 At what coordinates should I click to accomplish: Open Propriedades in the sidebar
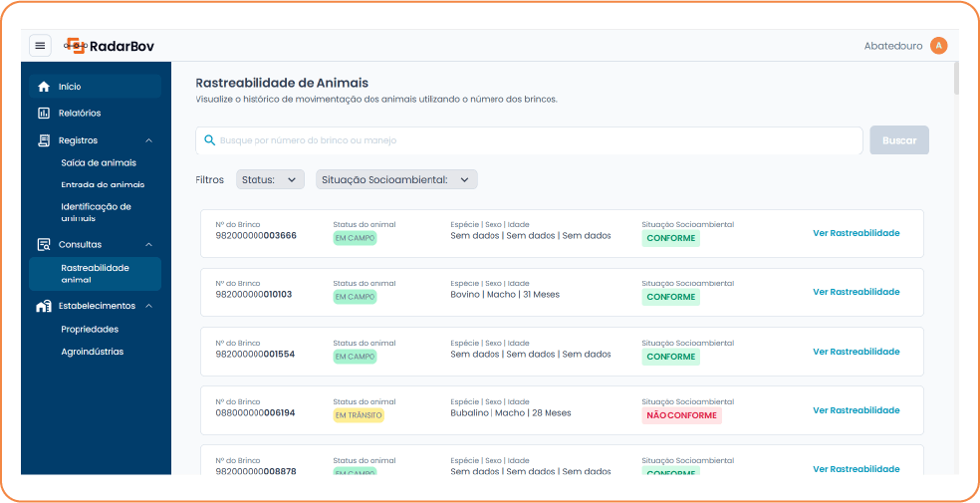tap(90, 329)
